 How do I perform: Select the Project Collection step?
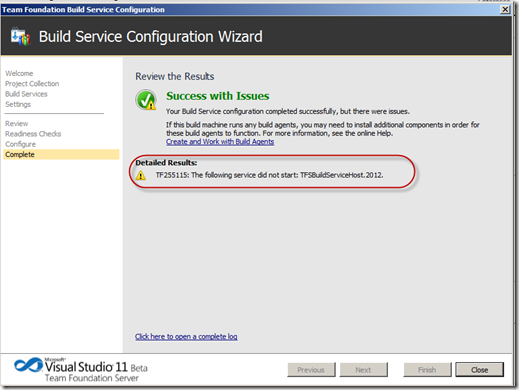click(32, 84)
